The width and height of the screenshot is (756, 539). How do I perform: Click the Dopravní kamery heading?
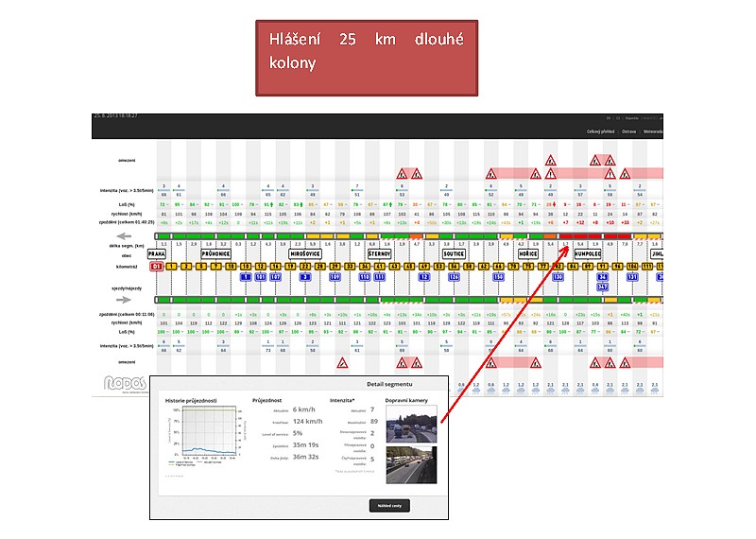click(406, 400)
